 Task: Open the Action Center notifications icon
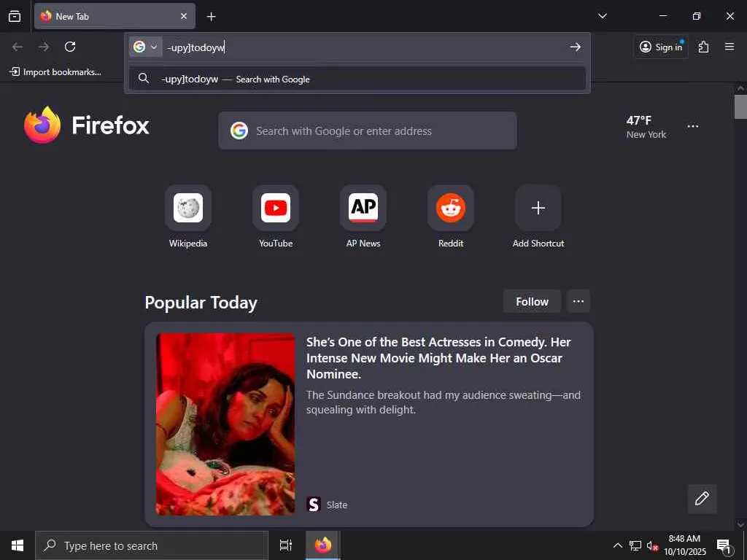724,546
